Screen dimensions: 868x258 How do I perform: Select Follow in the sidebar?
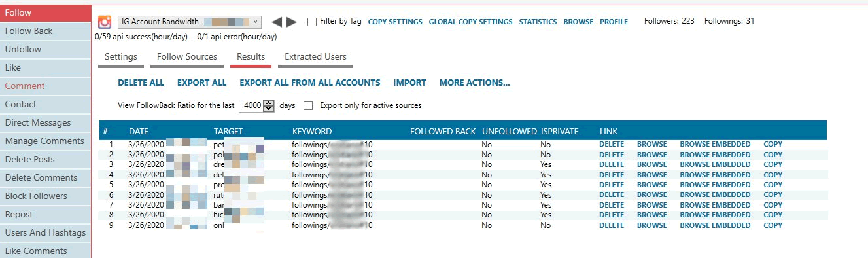click(x=46, y=12)
